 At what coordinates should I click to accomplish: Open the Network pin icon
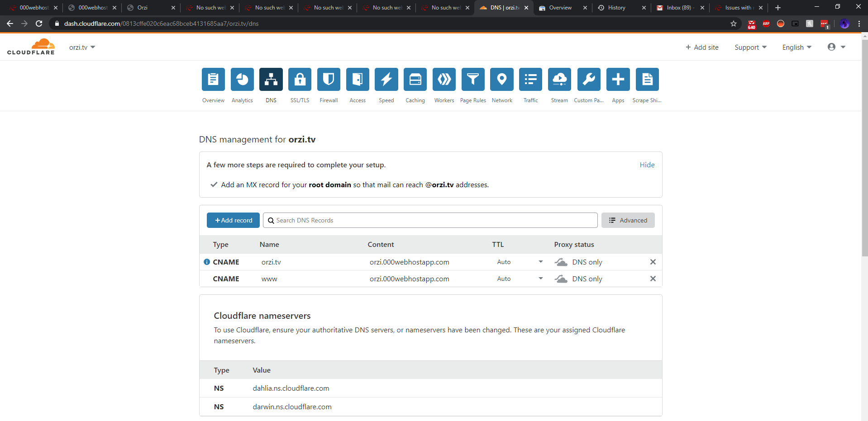click(502, 80)
